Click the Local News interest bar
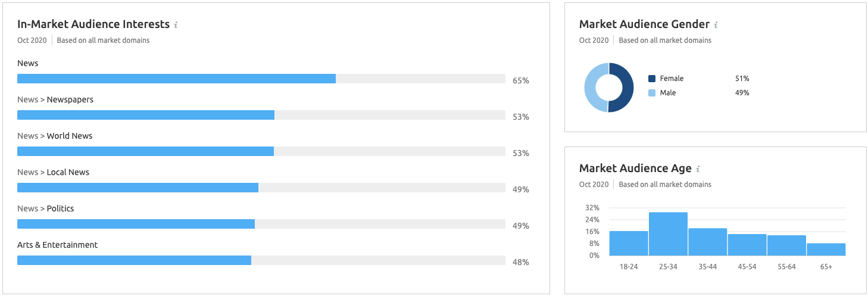The image size is (868, 296). pyautogui.click(x=138, y=188)
